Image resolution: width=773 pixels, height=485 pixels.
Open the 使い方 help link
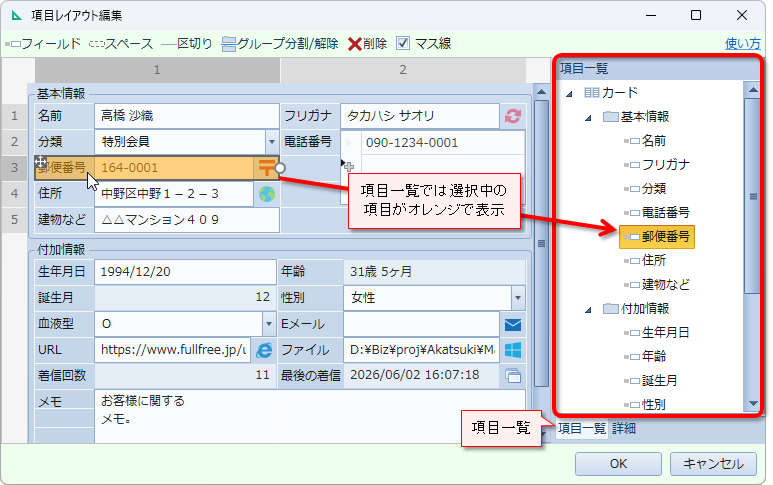(742, 44)
